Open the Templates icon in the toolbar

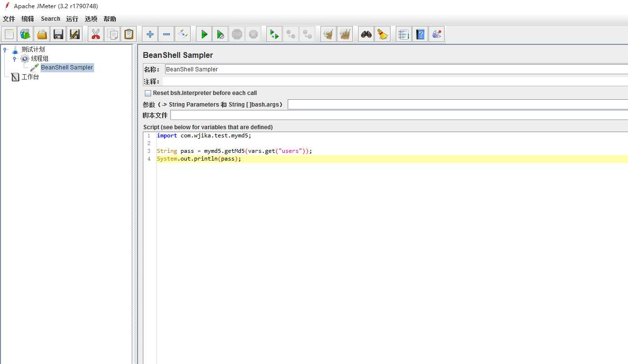coord(25,34)
